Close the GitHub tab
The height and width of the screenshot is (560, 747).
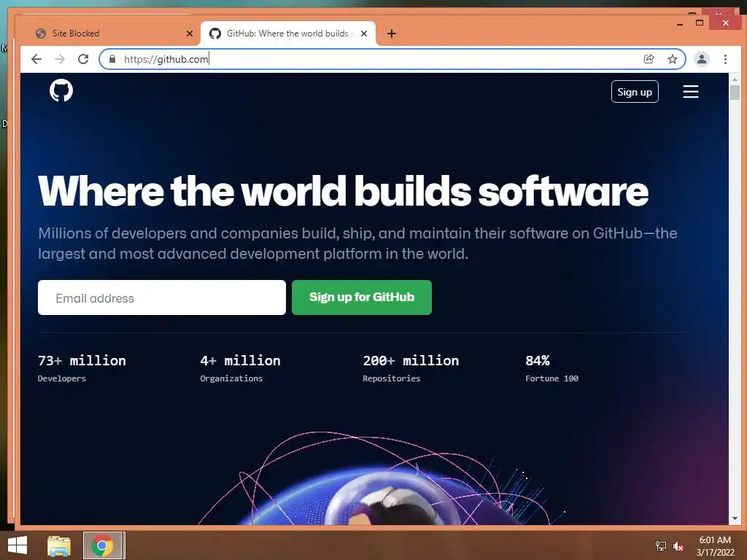tap(364, 34)
